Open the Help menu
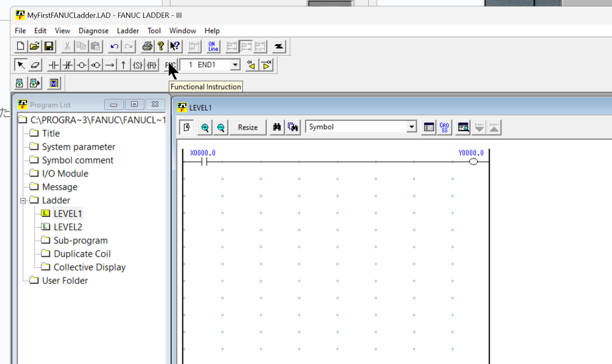612x364 pixels. 212,31
